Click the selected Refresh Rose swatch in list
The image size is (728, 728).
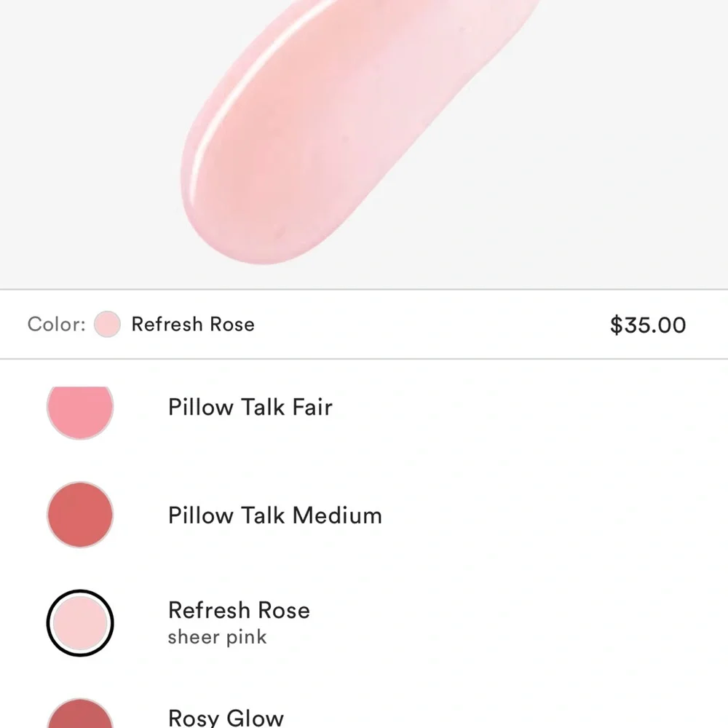pos(80,623)
